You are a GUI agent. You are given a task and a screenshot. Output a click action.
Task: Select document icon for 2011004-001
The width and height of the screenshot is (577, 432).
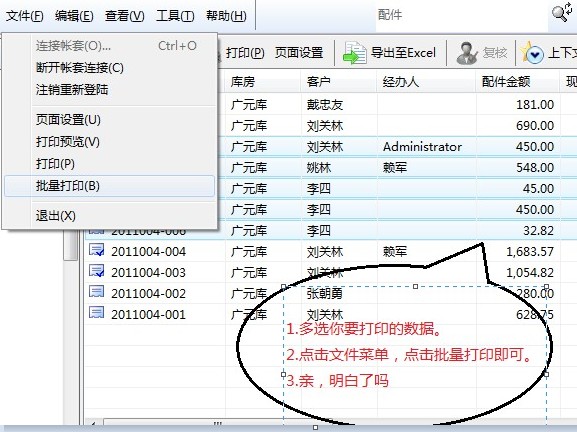tap(96, 313)
